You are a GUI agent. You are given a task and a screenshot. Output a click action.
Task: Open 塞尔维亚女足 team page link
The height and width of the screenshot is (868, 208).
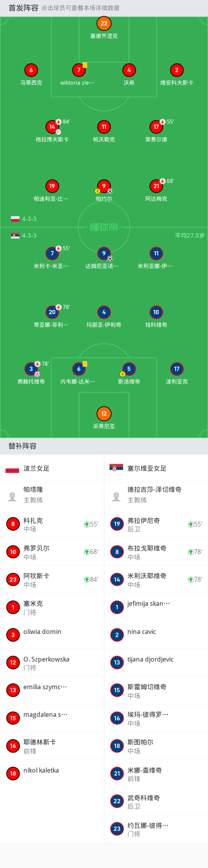147,468
